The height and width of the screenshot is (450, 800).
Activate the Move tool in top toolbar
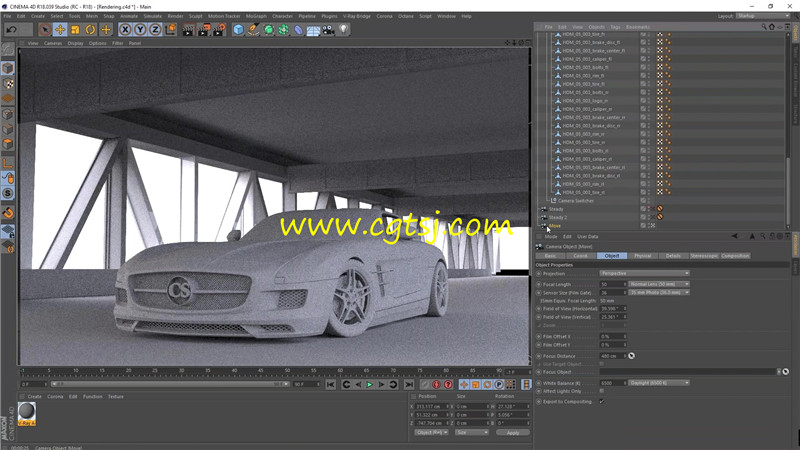tap(60, 30)
